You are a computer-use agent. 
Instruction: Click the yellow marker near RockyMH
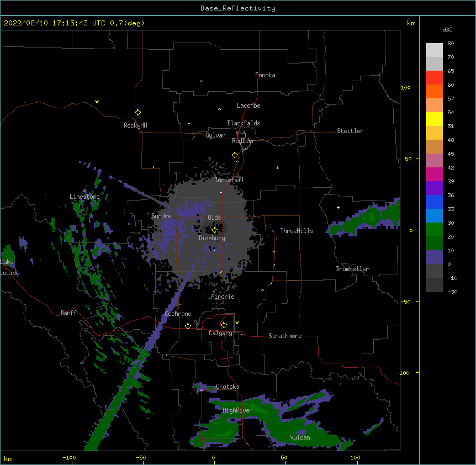pos(137,113)
